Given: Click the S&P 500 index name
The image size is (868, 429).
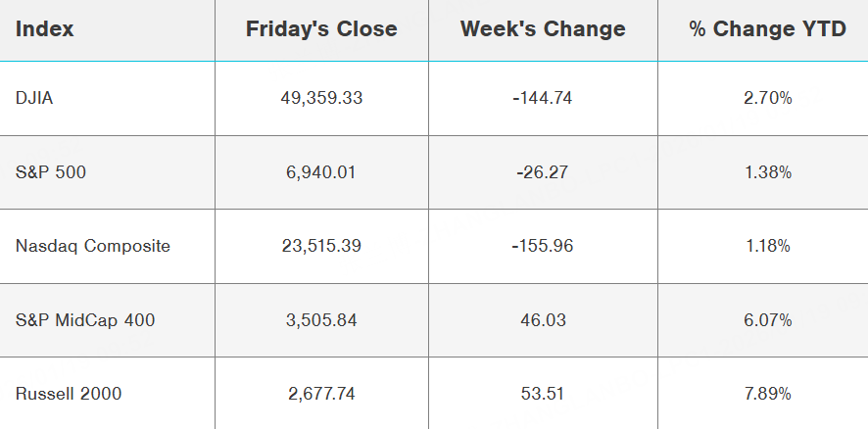Looking at the screenshot, I should point(47,172).
